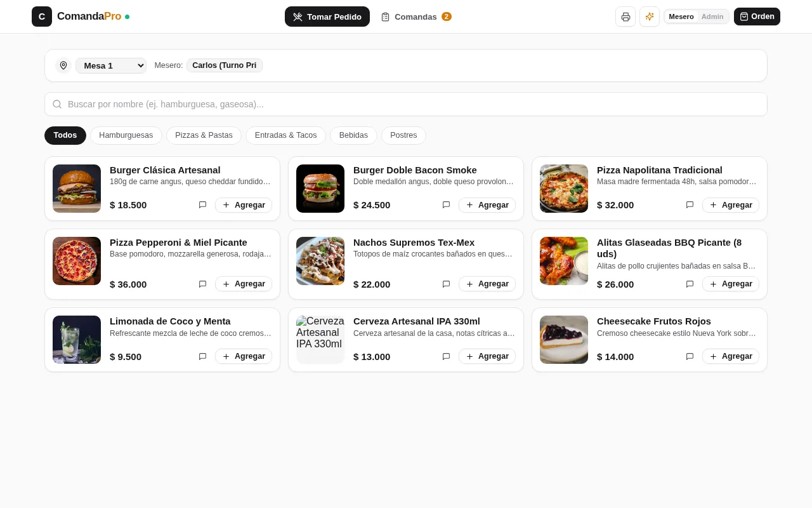Switch to Admin role
The height and width of the screenshot is (508, 812).
coord(712,17)
